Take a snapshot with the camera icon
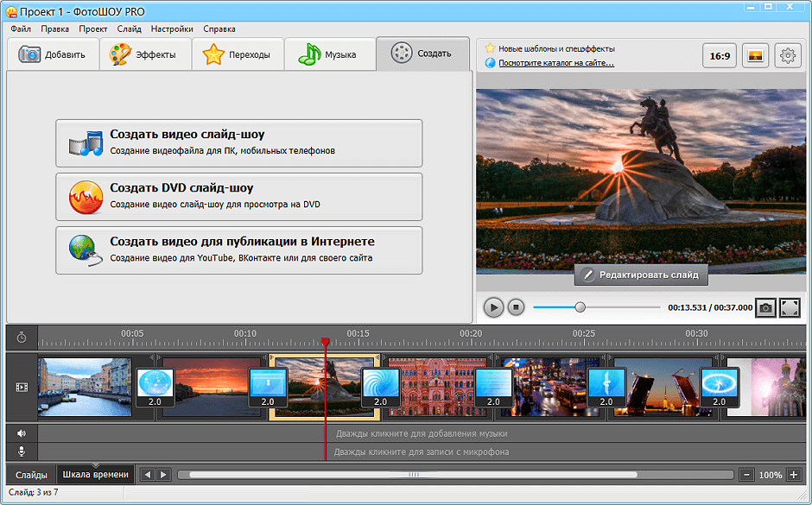The image size is (812, 505). [x=764, y=307]
